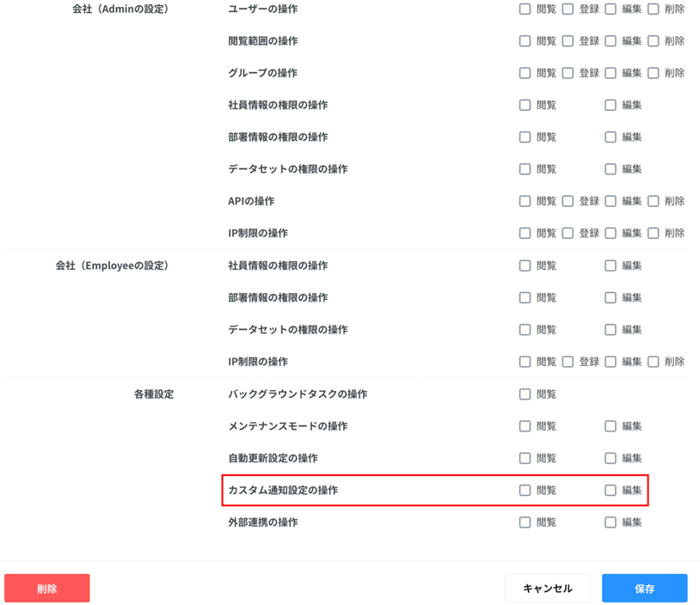Viewport: 700px width, 605px height.
Task: Enable 削除 for Admin IP制限の操作
Action: pyautogui.click(x=654, y=233)
